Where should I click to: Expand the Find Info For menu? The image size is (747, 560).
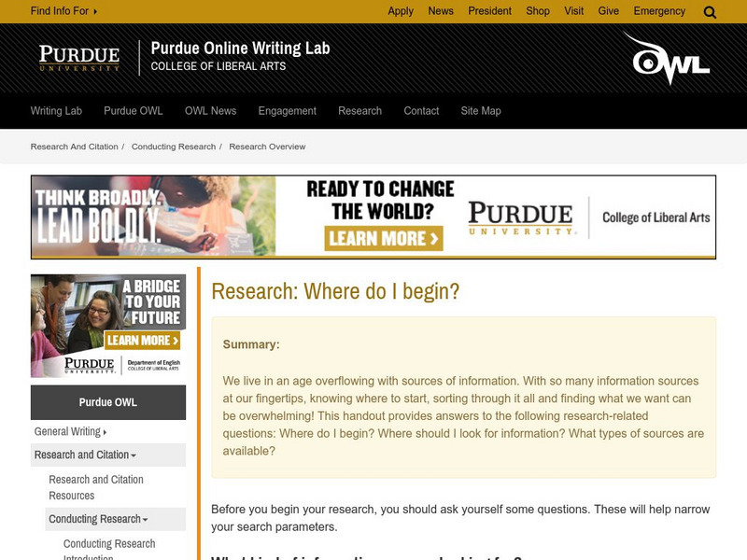(63, 11)
